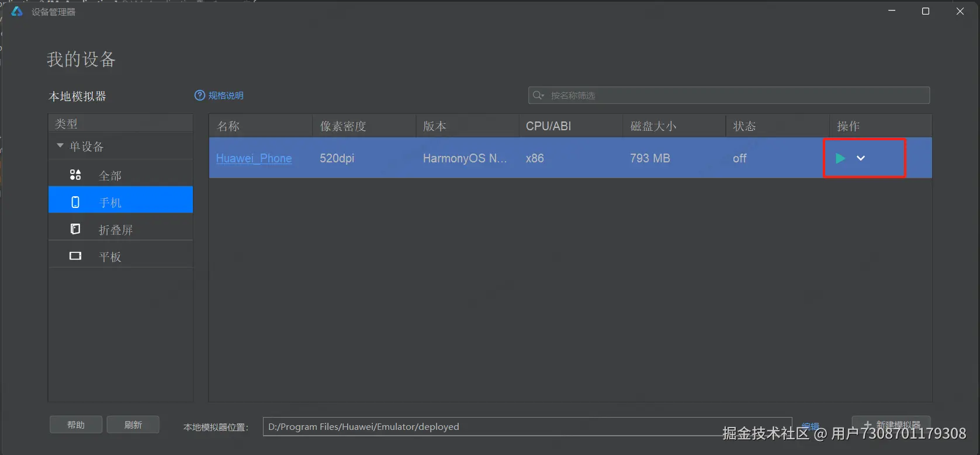Select the 全部 device category
This screenshot has height=455, width=980.
click(120, 175)
